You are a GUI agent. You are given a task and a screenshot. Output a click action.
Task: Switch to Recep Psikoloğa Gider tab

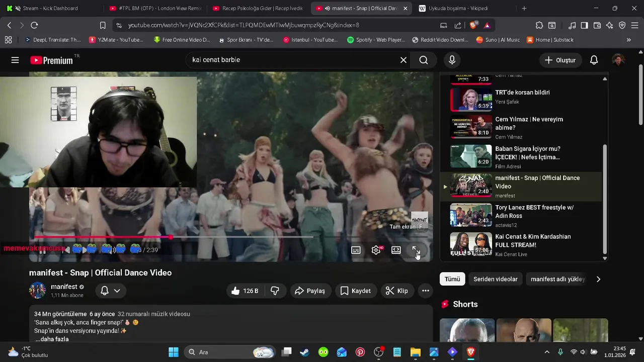tap(258, 8)
